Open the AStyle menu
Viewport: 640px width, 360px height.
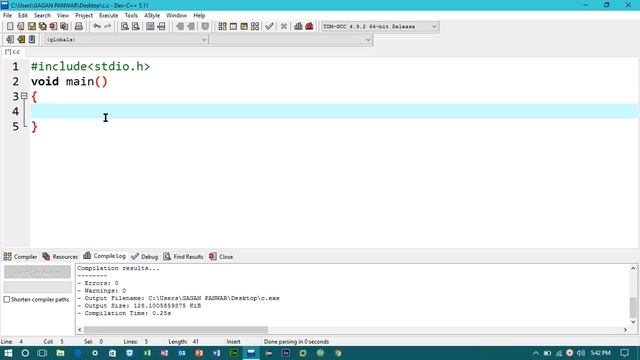click(x=152, y=16)
